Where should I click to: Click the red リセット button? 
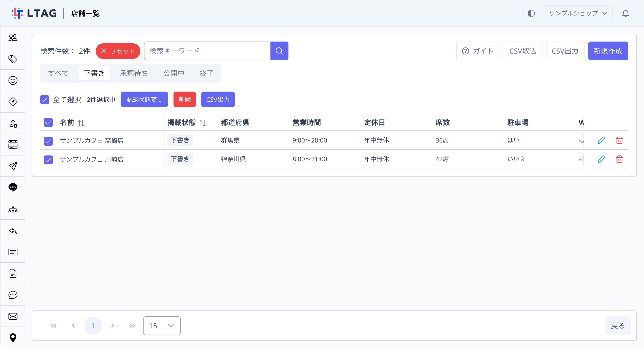(x=118, y=51)
